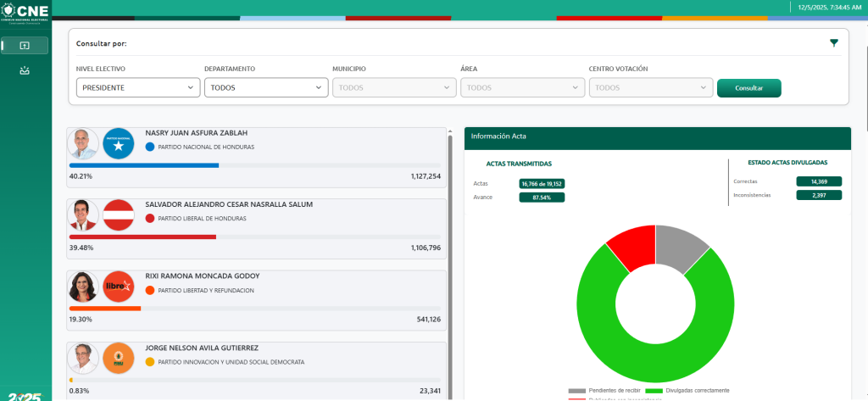The width and height of the screenshot is (868, 401).
Task: Expand the Centro Votación dropdown
Action: [650, 87]
